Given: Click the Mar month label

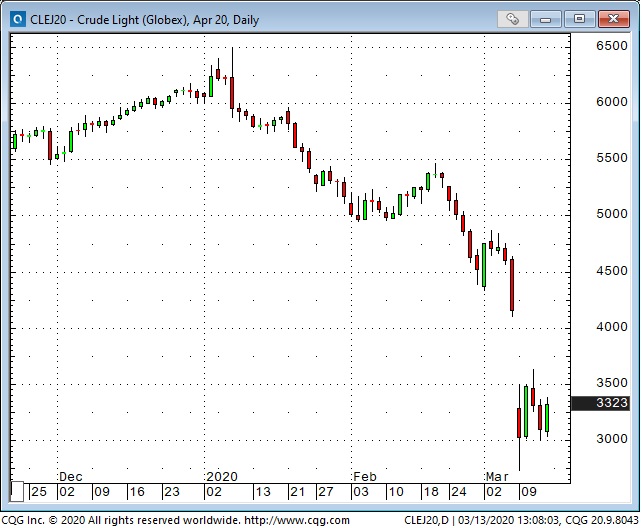Looking at the screenshot, I should point(497,477).
